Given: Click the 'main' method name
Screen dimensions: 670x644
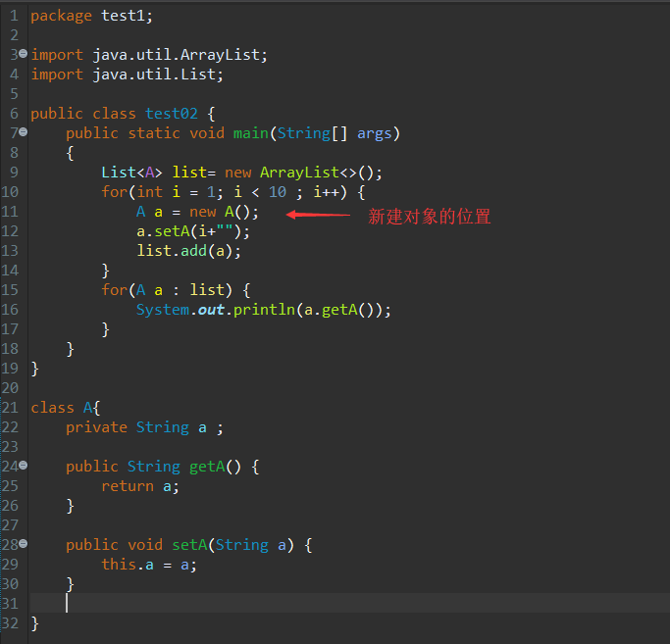Looking at the screenshot, I should (x=251, y=133).
